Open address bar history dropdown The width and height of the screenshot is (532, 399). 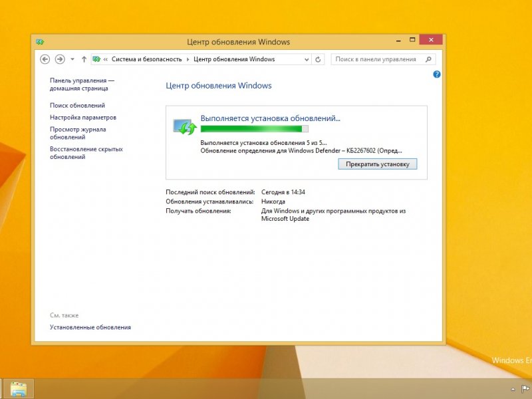[x=307, y=60]
